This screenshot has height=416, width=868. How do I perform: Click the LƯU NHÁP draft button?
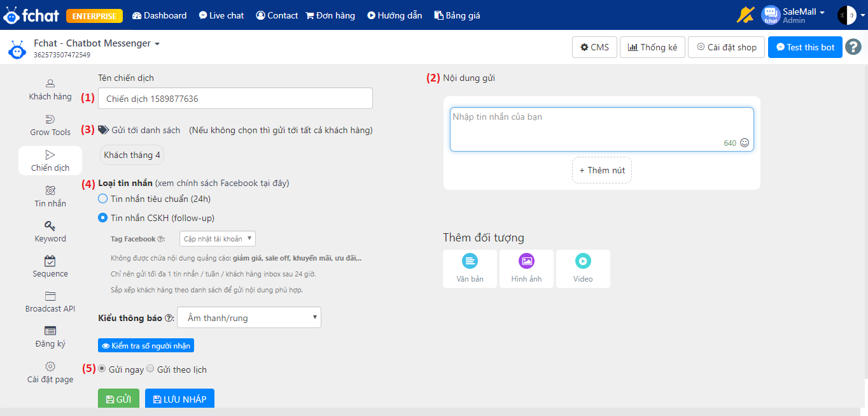coord(179,399)
